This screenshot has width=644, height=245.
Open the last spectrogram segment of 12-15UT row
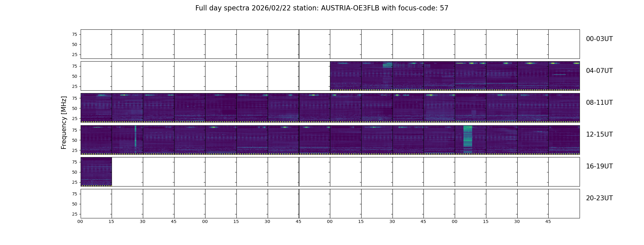pyautogui.click(x=564, y=140)
